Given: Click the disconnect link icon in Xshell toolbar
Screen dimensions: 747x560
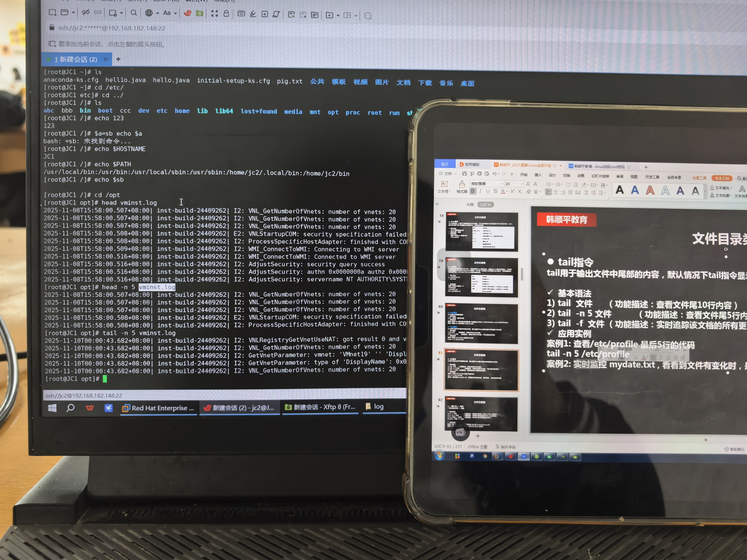Looking at the screenshot, I should click(x=86, y=13).
